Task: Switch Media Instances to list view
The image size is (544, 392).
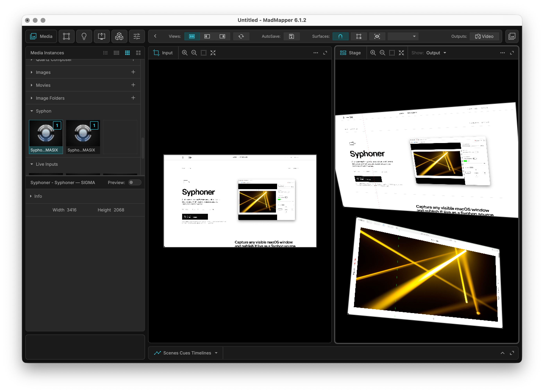Action: 106,53
